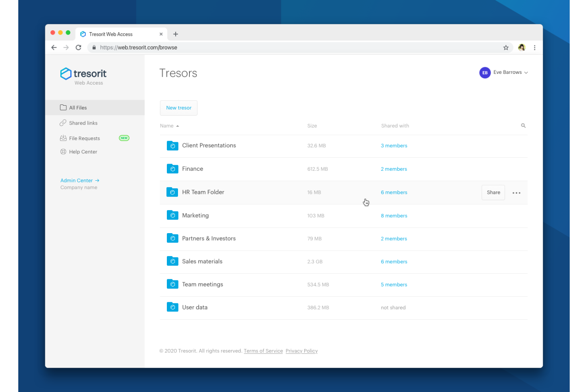This screenshot has height=392, width=588.
Task: Open the Terms of Service link
Action: 263,351
